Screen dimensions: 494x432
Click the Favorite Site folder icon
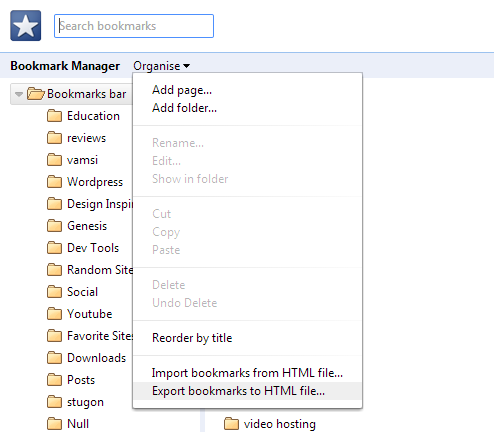point(54,336)
